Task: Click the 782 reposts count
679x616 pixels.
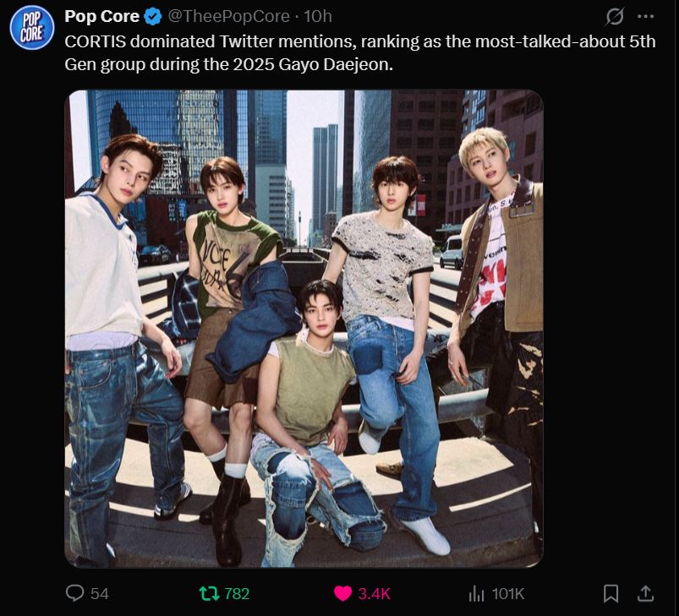Action: (x=237, y=593)
